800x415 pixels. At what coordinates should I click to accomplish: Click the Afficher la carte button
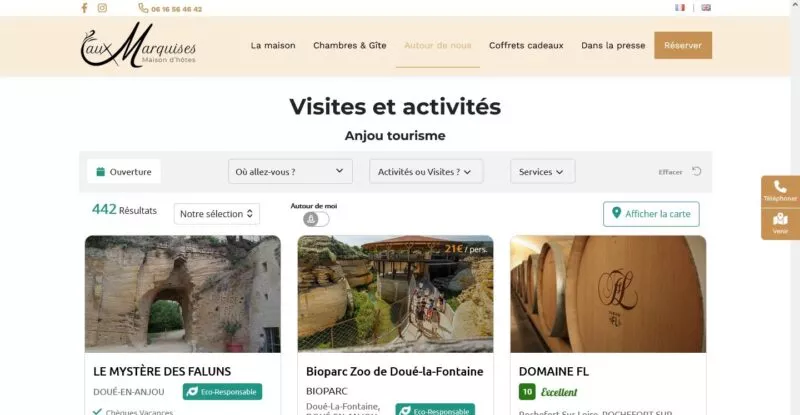[x=651, y=214]
